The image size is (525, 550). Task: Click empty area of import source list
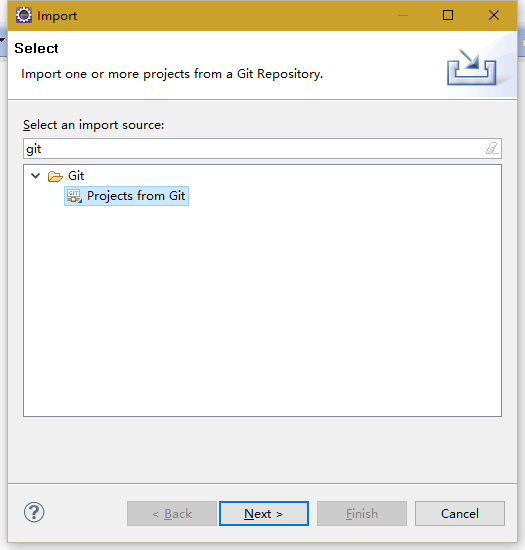click(x=262, y=309)
